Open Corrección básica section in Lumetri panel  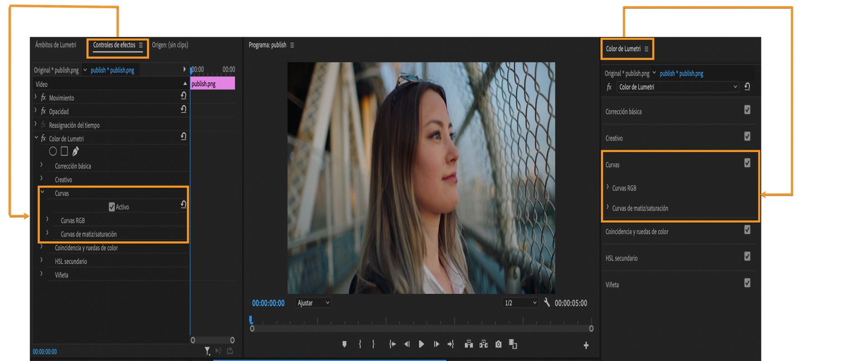click(623, 112)
